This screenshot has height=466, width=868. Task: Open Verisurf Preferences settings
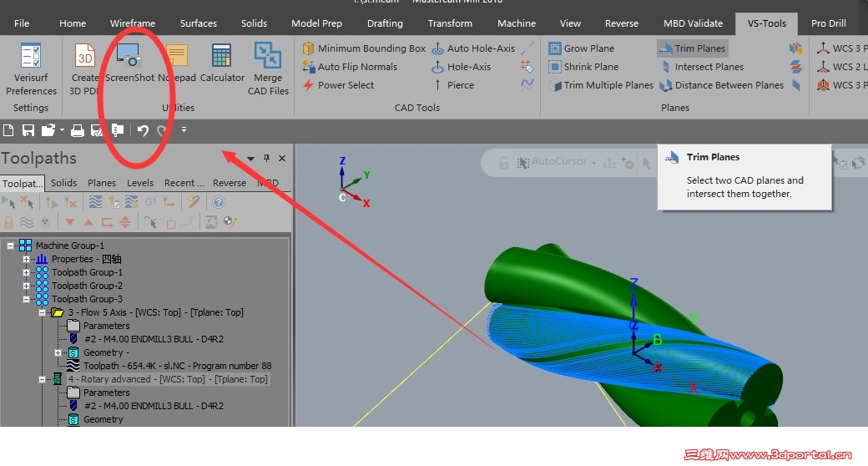coord(31,70)
